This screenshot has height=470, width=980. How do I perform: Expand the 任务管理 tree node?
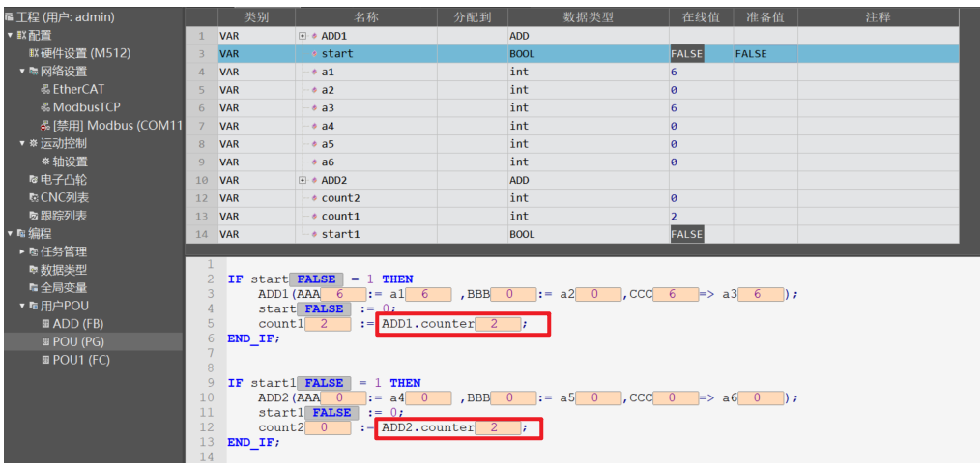click(22, 251)
